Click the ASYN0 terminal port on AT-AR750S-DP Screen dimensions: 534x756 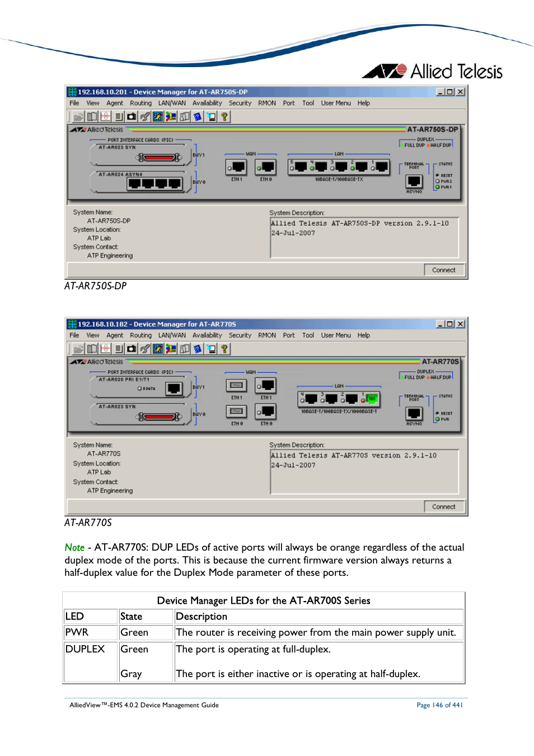[414, 181]
